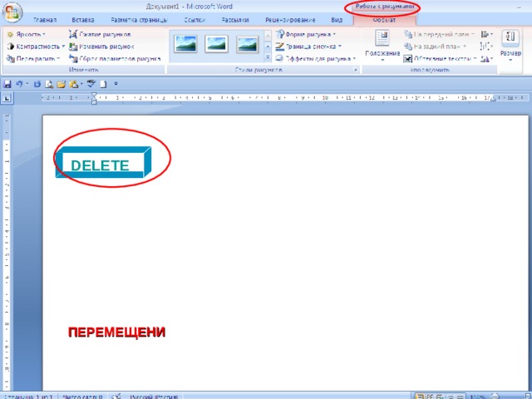The height and width of the screenshot is (399, 532).
Task: Click the page number status bar entry
Action: pos(29,397)
